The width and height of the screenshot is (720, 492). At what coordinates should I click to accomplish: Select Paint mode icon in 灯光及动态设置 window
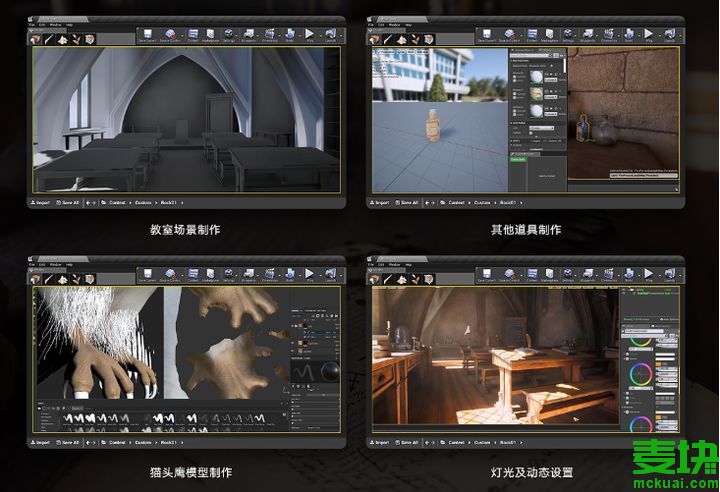(x=388, y=279)
